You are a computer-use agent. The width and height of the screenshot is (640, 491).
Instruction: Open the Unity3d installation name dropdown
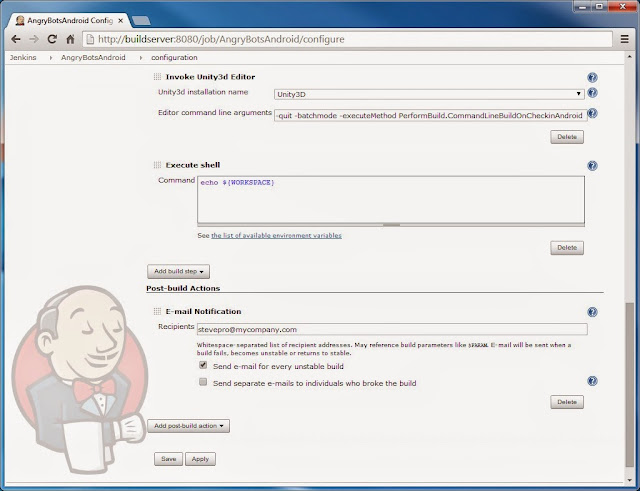(x=429, y=94)
